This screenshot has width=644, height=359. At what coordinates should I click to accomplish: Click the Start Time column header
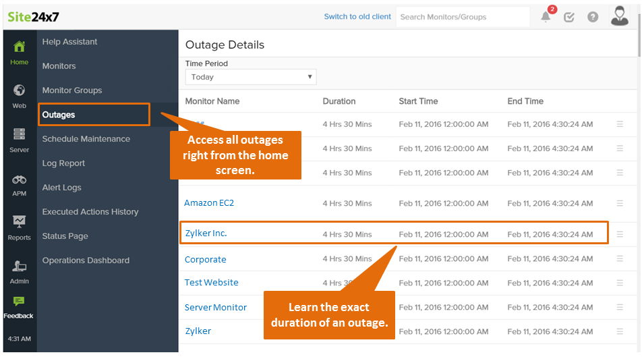(x=418, y=101)
